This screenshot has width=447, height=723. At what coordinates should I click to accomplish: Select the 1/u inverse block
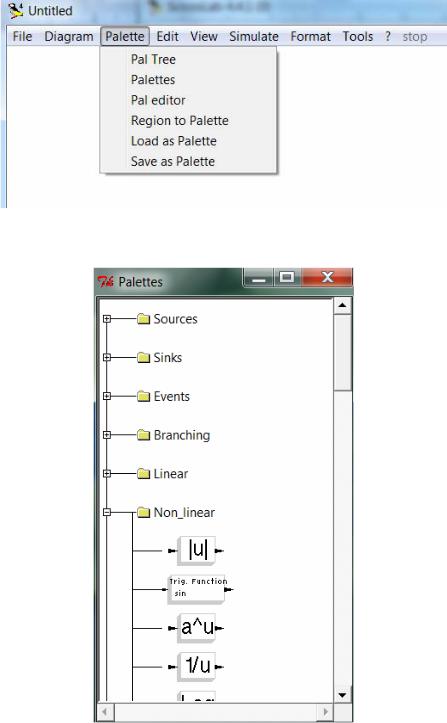click(197, 666)
